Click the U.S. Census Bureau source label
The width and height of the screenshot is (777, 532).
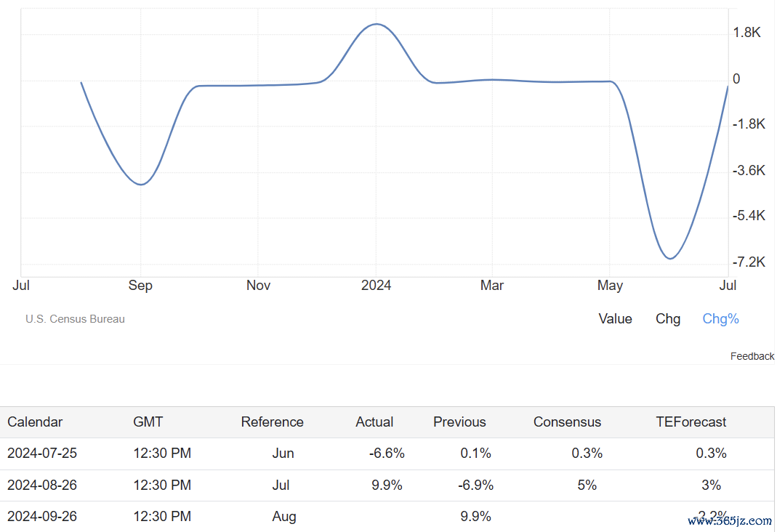click(75, 318)
